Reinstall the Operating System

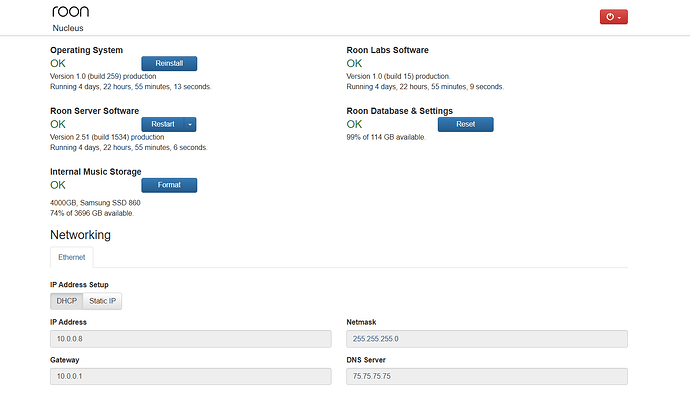(169, 63)
